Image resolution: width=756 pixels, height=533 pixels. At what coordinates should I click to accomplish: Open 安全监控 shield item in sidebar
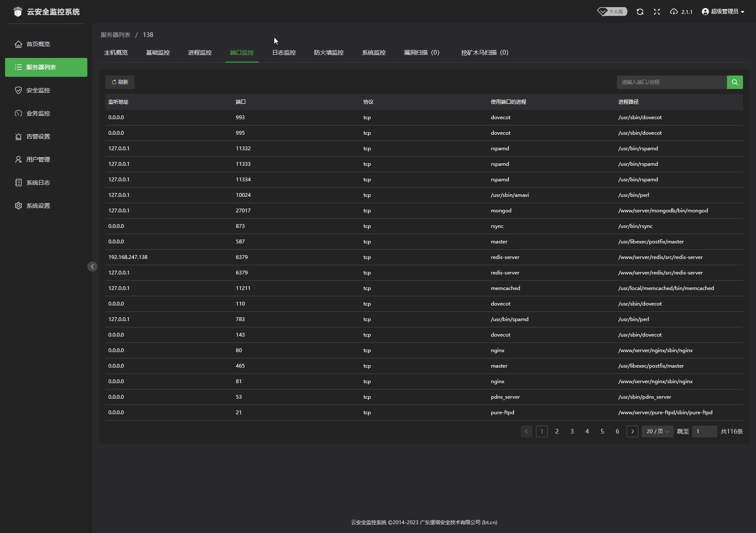(x=38, y=90)
